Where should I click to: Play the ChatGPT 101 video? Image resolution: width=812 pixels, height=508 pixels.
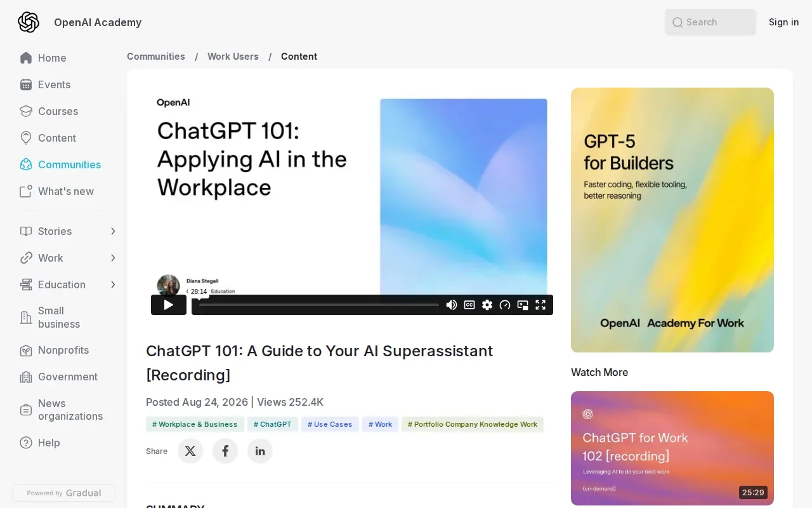click(169, 305)
